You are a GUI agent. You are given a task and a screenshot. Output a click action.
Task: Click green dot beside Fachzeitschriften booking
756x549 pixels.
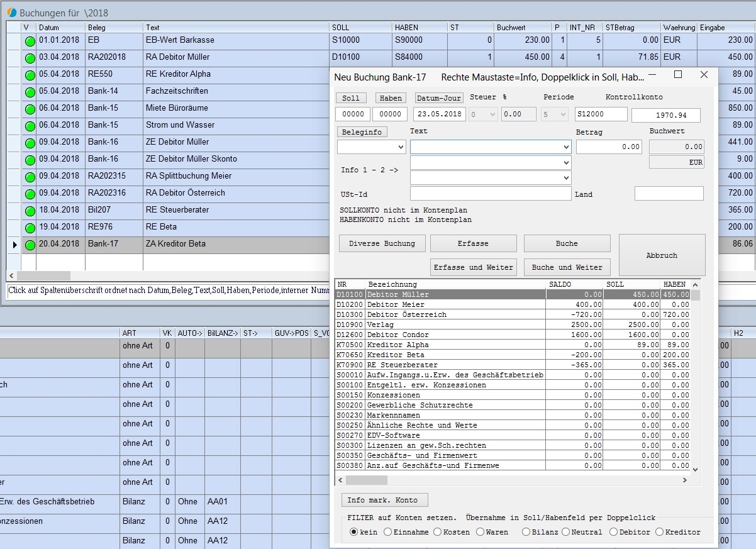[x=30, y=92]
